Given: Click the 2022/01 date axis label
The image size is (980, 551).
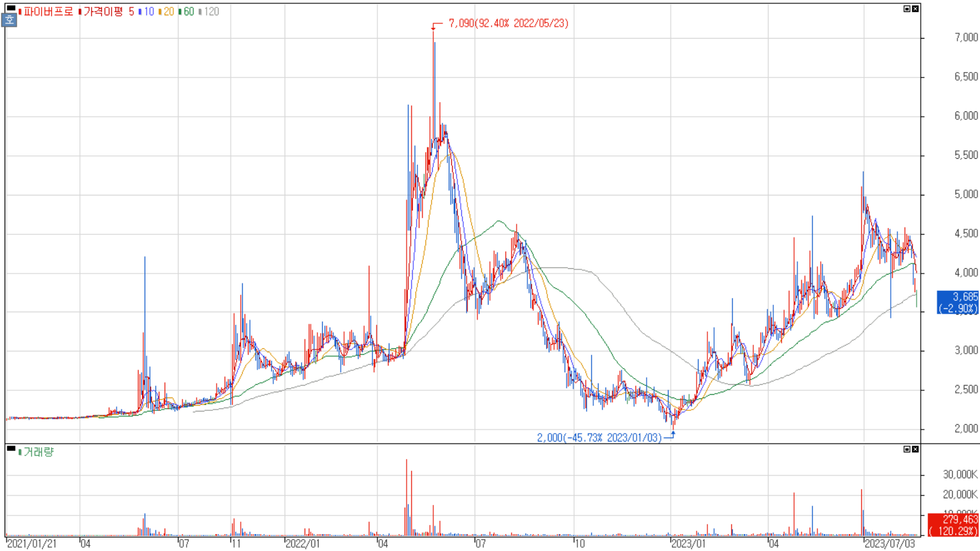Looking at the screenshot, I should tap(303, 544).
